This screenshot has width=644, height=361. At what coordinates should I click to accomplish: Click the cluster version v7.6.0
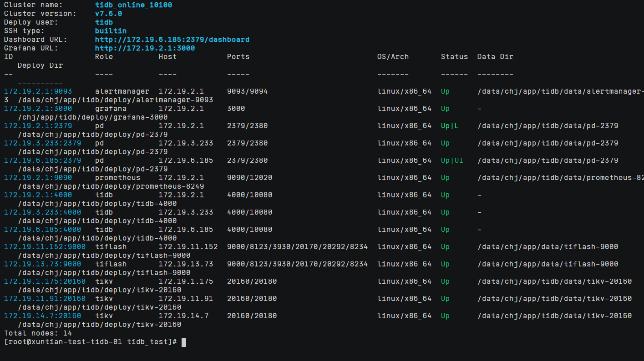click(x=108, y=14)
